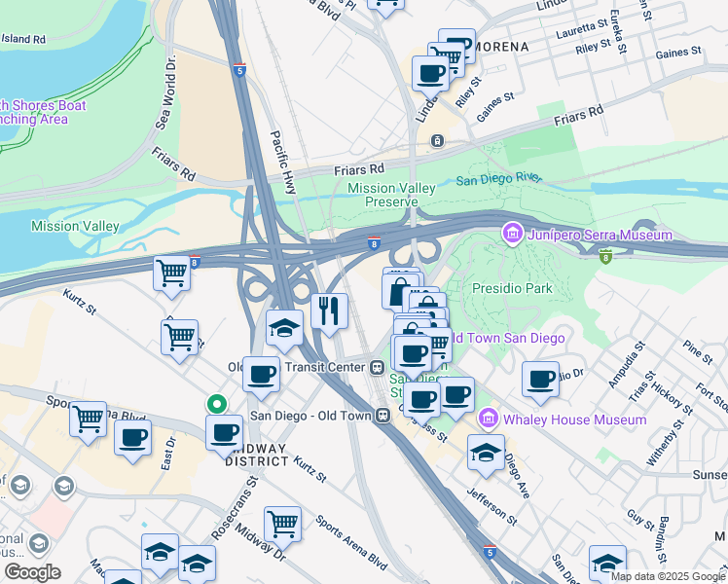
Task: Open the Junípero Serra Museum pin
Action: 513,234
